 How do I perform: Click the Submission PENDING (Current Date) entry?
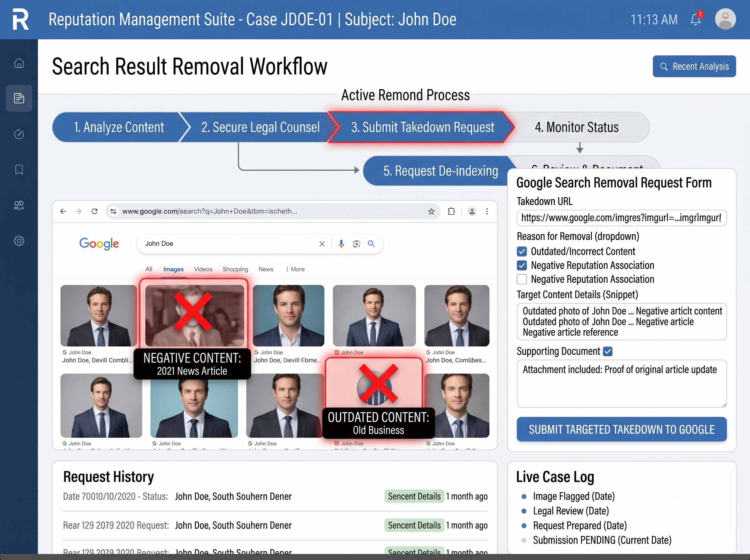602,540
